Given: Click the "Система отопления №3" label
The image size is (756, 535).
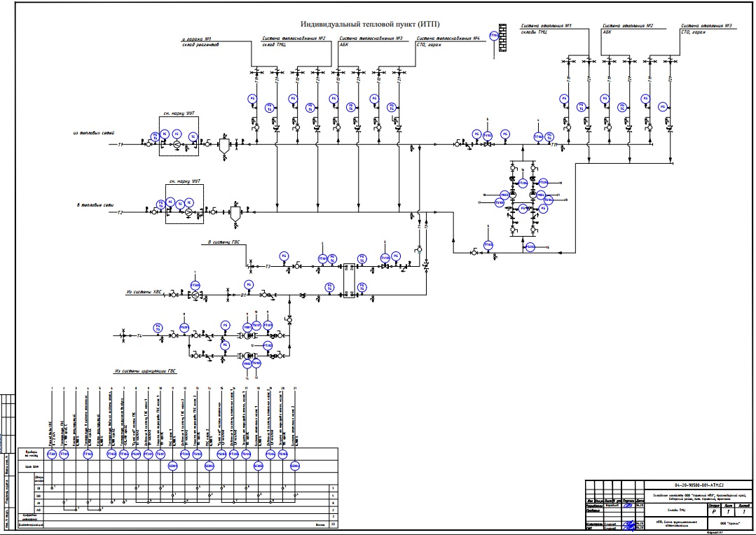Looking at the screenshot, I should 707,25.
